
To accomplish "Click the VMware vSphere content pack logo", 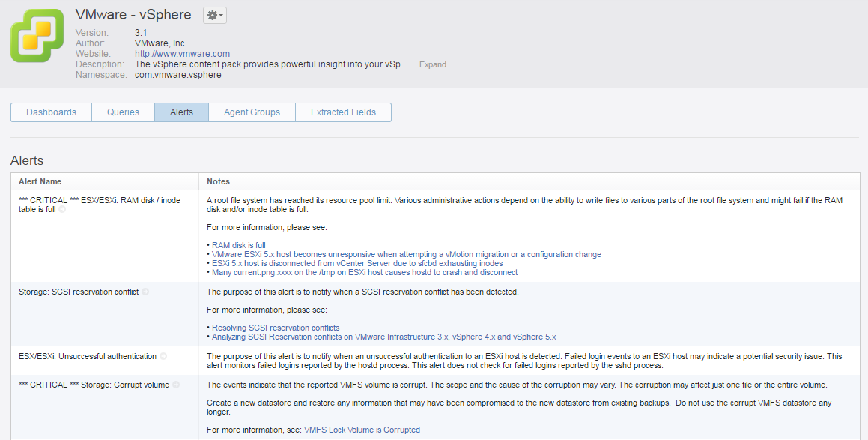I will [37, 35].
